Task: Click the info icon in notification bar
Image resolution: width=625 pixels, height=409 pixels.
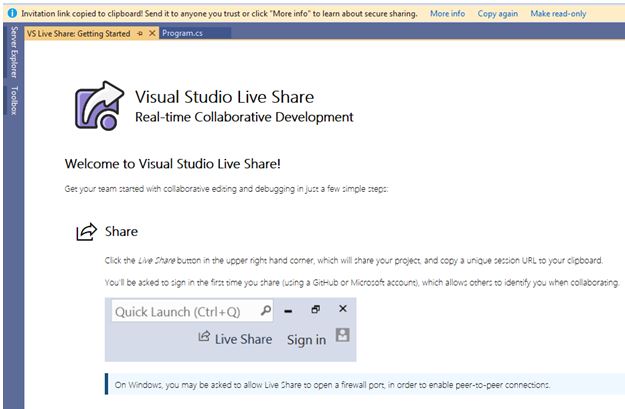Action: tap(12, 13)
